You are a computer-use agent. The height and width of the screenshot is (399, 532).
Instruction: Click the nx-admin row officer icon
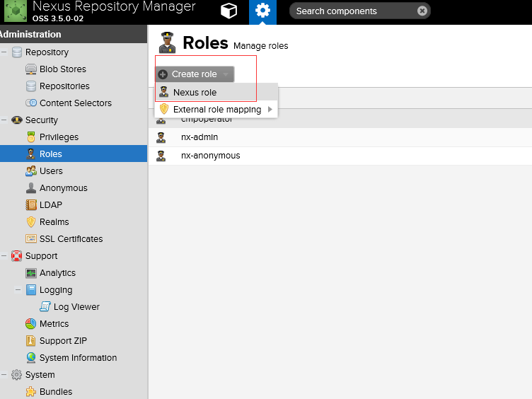click(161, 137)
